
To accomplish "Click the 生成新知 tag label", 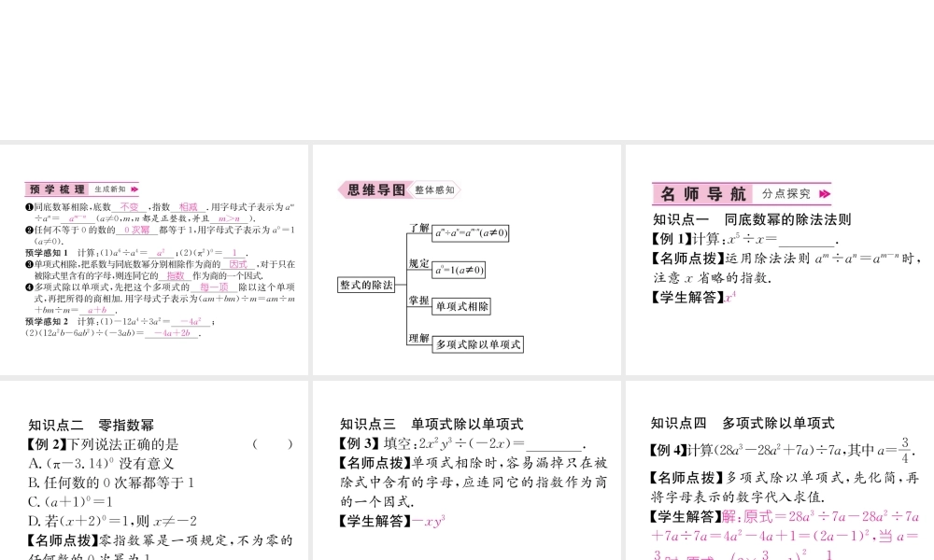I will (110, 189).
